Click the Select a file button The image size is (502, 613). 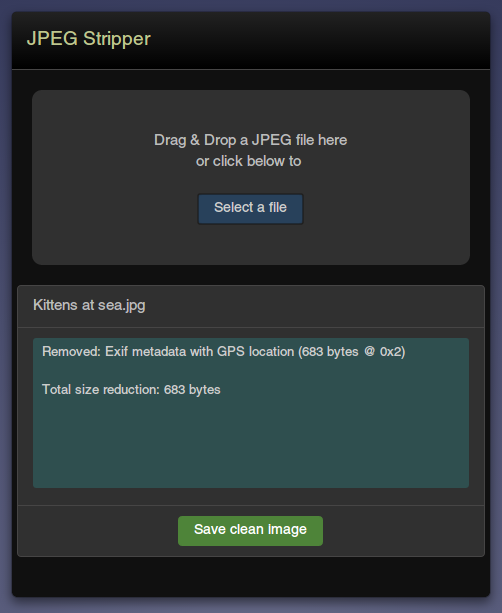pyautogui.click(x=250, y=209)
